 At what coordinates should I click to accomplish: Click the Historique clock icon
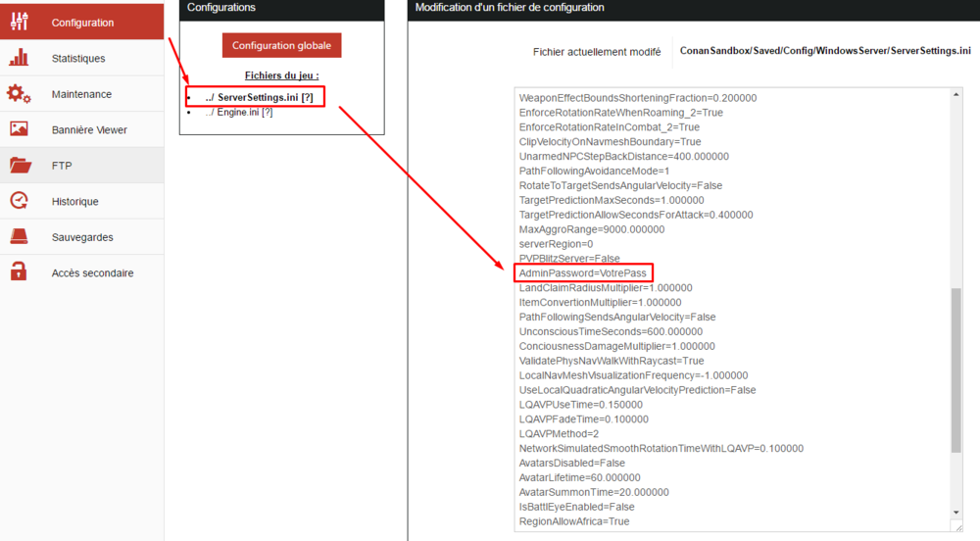point(20,201)
